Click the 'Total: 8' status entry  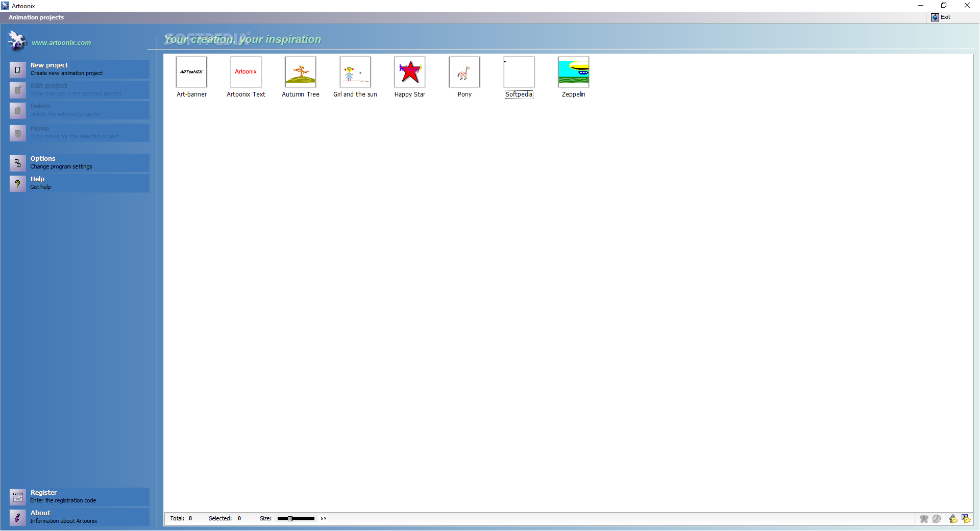[181, 519]
